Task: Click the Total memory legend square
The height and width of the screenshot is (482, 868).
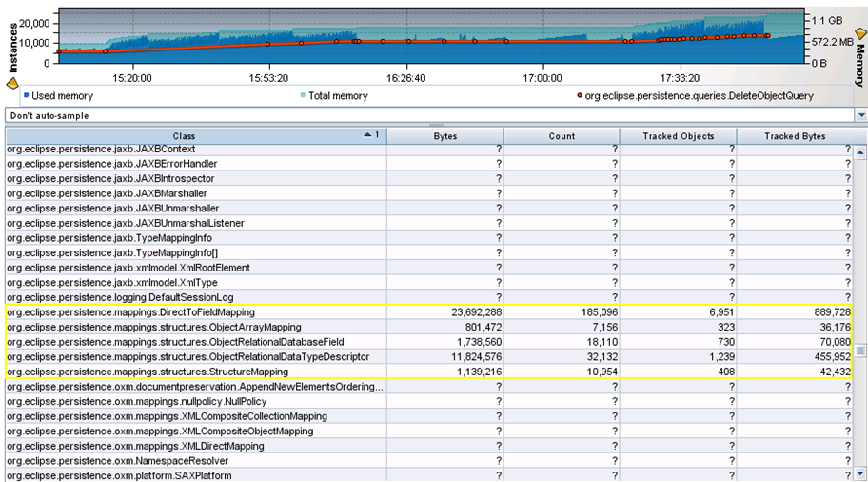Action: click(x=303, y=96)
